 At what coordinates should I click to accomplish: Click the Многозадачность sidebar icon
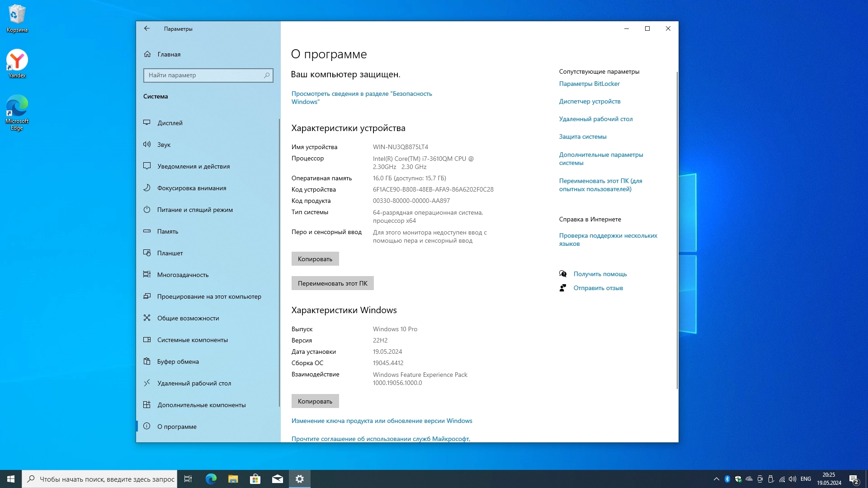point(147,275)
